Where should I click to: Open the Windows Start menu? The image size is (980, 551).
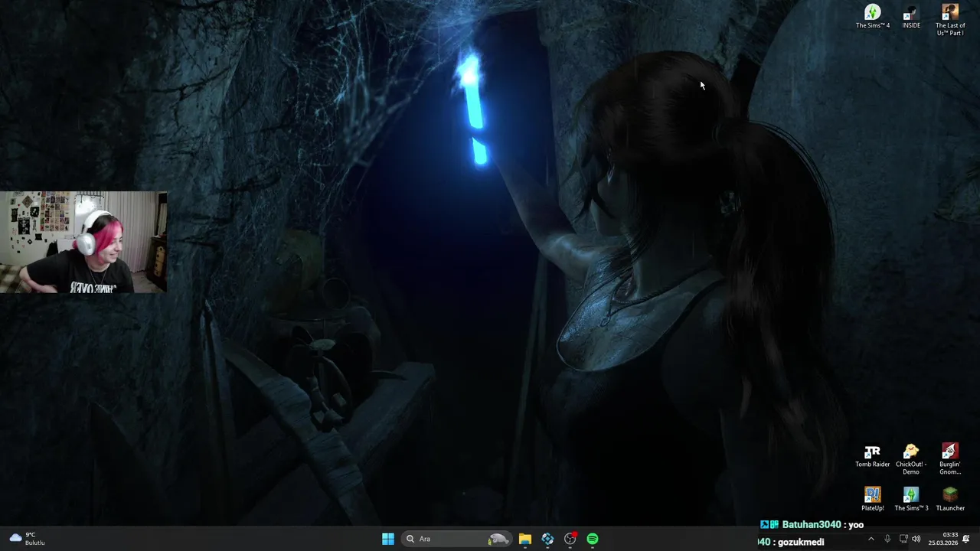coord(388,539)
